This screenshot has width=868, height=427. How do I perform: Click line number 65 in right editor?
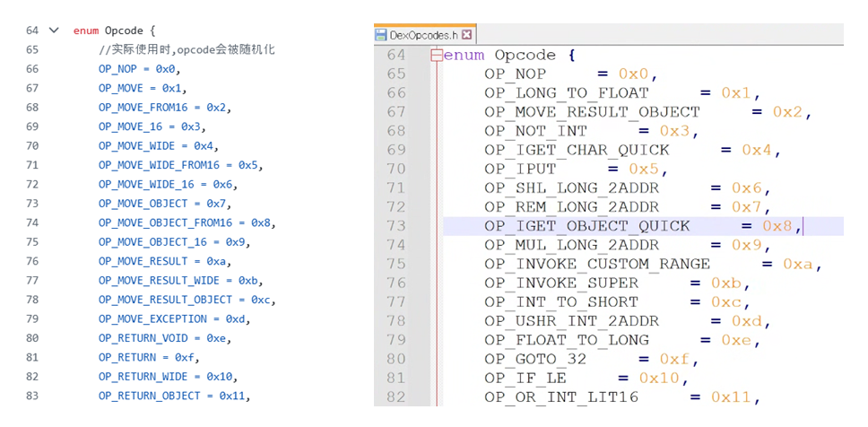click(x=395, y=74)
